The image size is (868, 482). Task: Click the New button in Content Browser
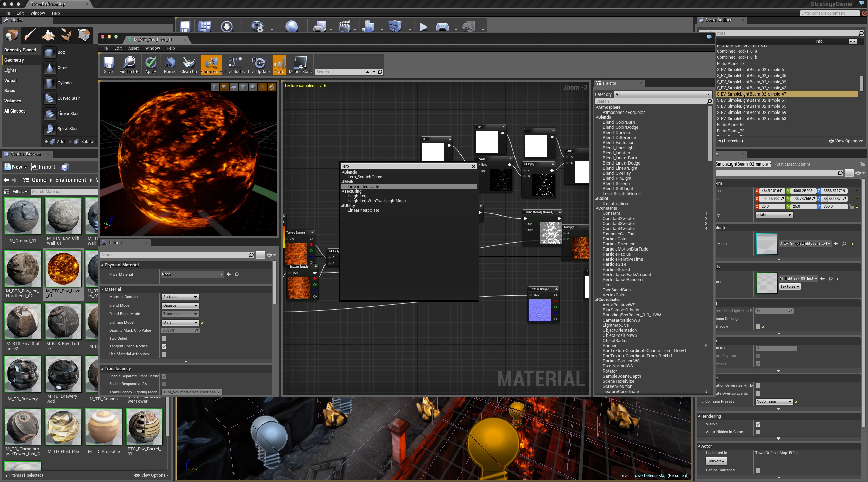(16, 167)
